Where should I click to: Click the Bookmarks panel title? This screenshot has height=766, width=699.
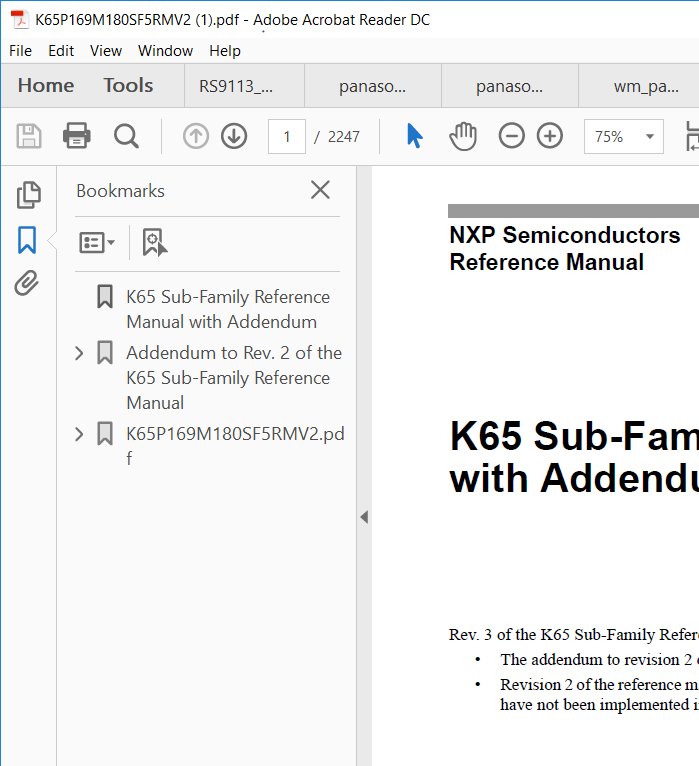pos(120,191)
